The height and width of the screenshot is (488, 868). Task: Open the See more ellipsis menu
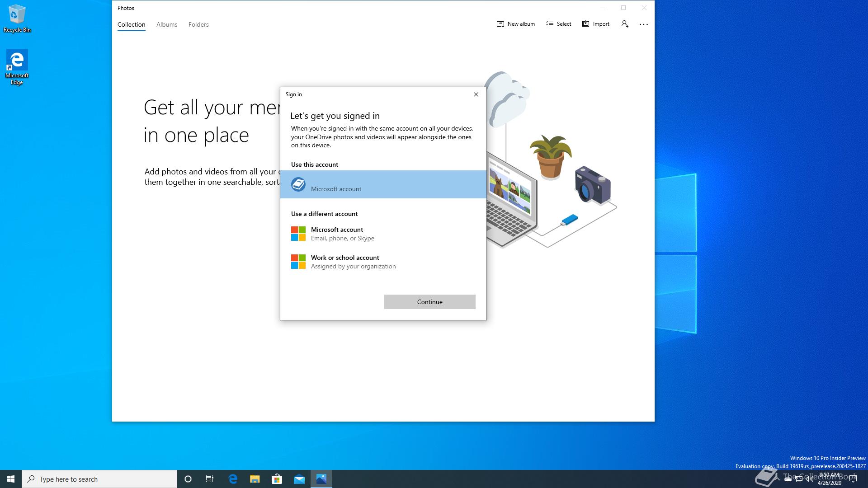(644, 24)
